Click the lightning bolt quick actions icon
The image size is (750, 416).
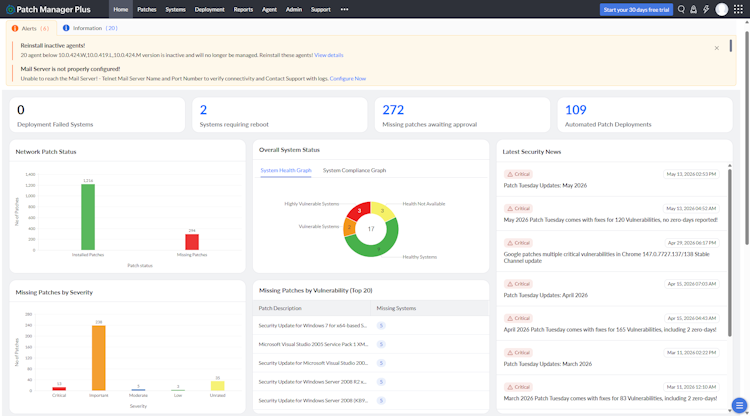point(706,10)
